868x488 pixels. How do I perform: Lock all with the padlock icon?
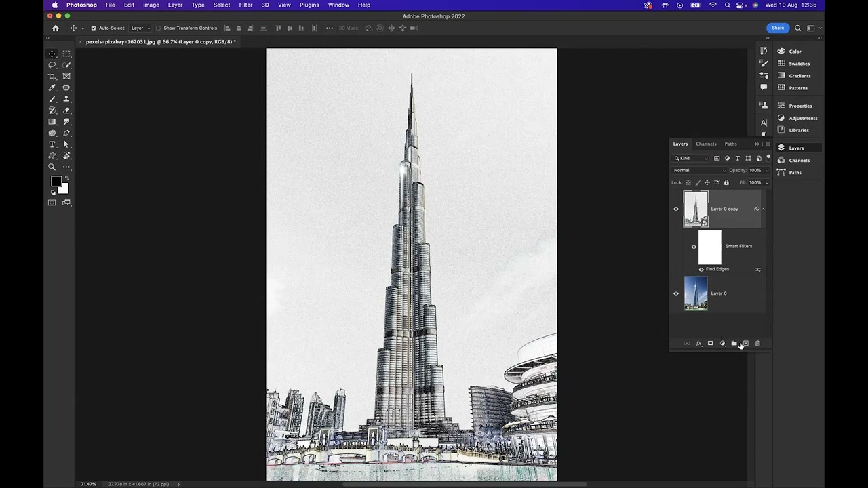[726, 182]
